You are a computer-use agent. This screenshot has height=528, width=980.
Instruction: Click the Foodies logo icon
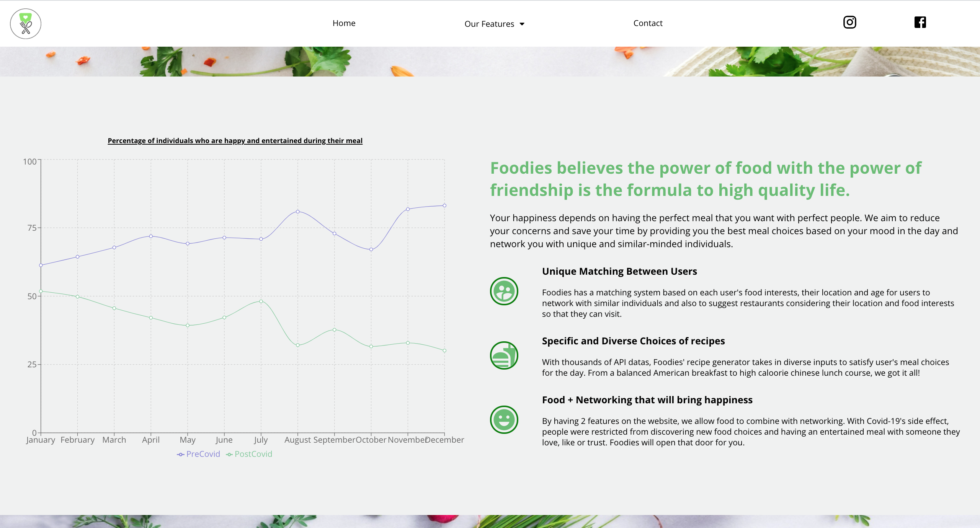click(x=26, y=24)
